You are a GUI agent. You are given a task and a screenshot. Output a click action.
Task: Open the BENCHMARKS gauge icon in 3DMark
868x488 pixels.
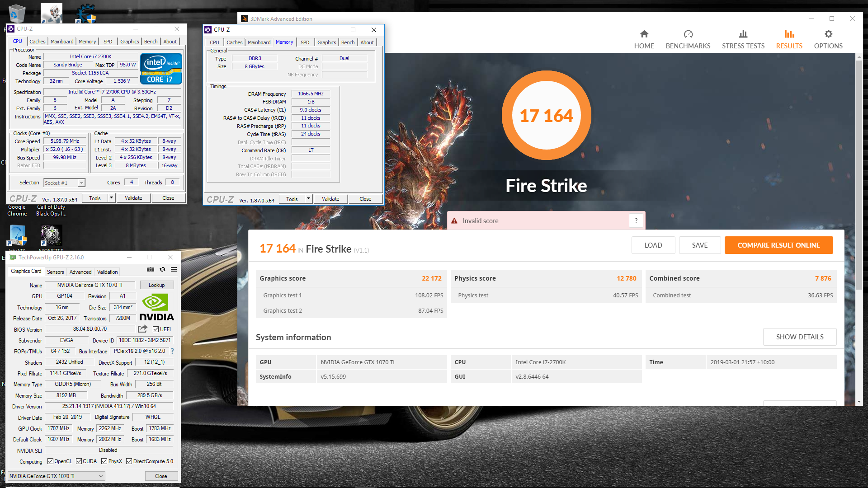[688, 34]
